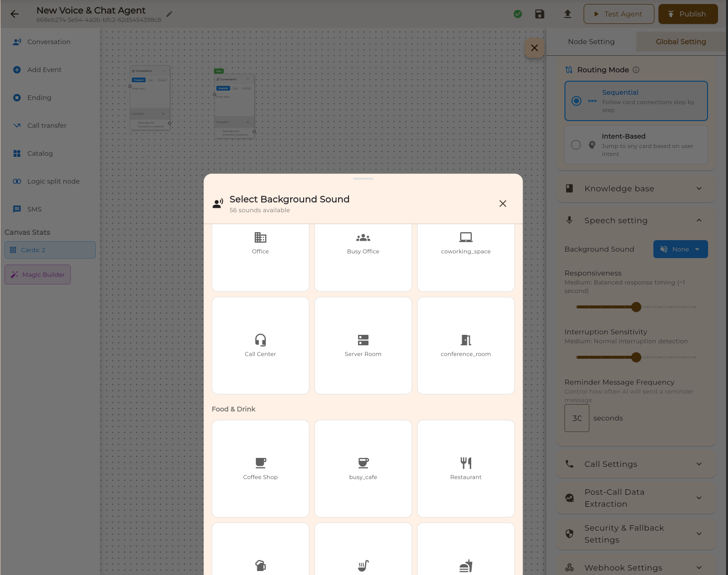The image size is (728, 575).
Task: Click the Routing Mode info icon
Action: click(x=636, y=70)
